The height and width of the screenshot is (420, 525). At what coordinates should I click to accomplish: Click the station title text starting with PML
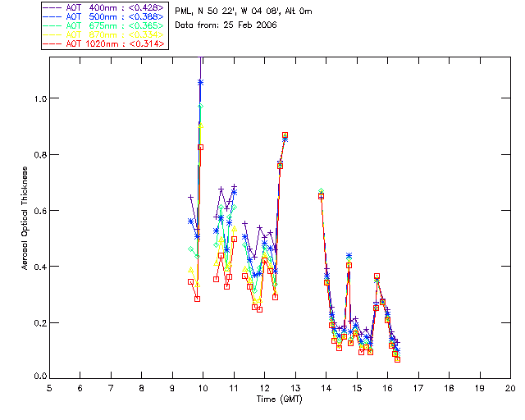coord(244,11)
